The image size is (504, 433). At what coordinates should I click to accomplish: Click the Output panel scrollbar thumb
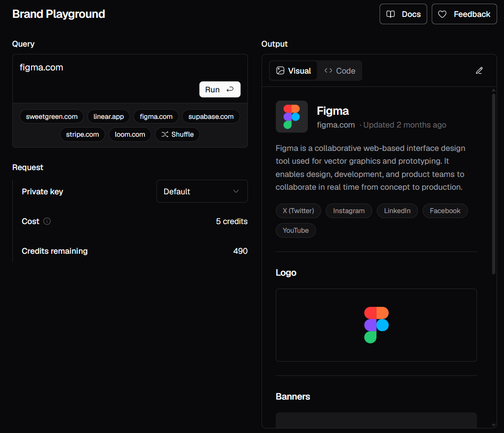pos(494,183)
